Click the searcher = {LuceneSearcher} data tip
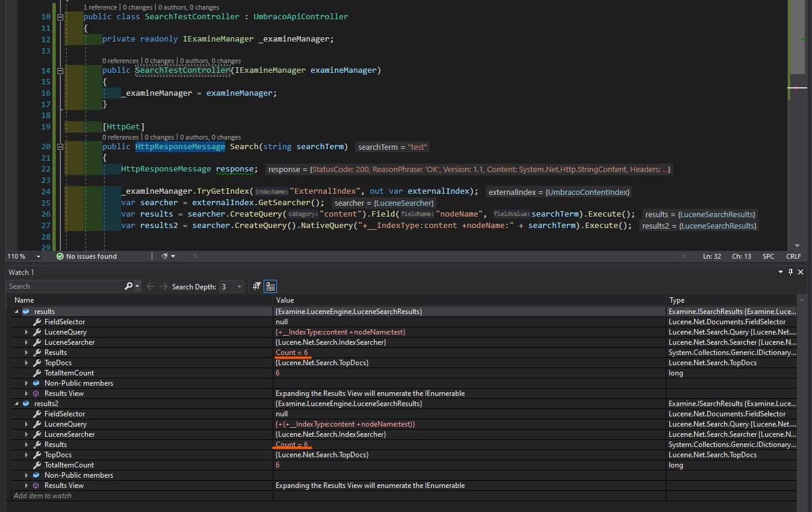812x512 pixels. pos(384,203)
